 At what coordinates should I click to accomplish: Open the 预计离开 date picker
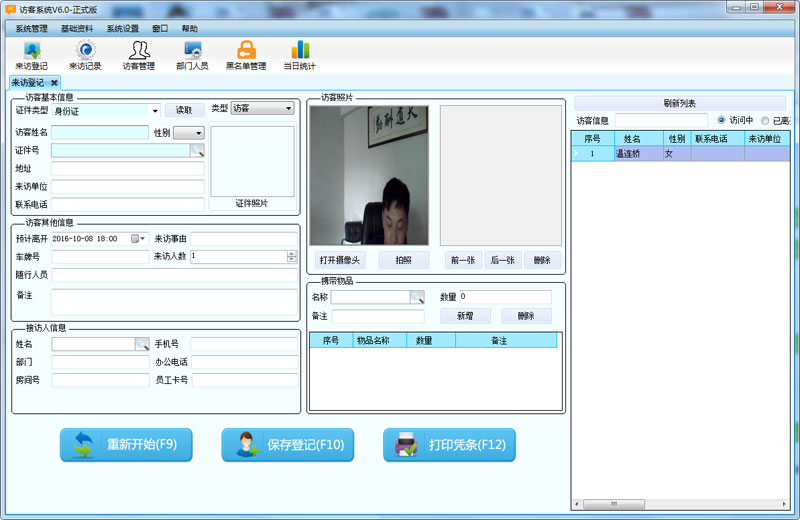pos(138,238)
